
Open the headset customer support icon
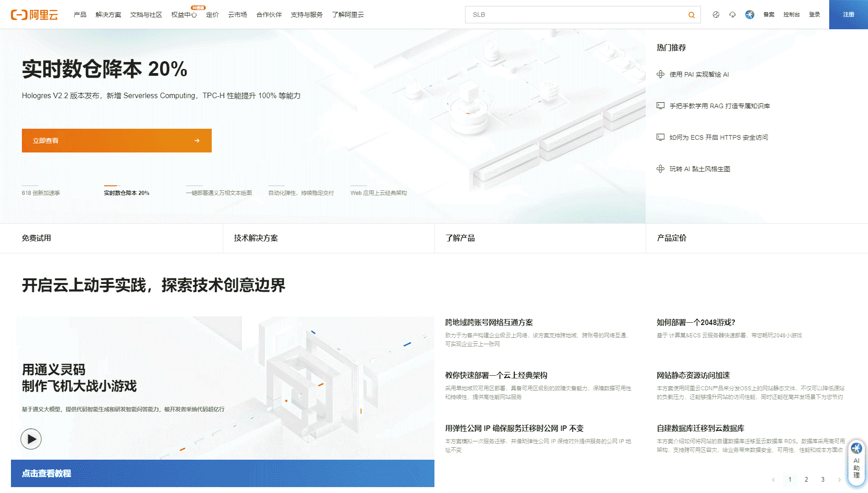732,15
